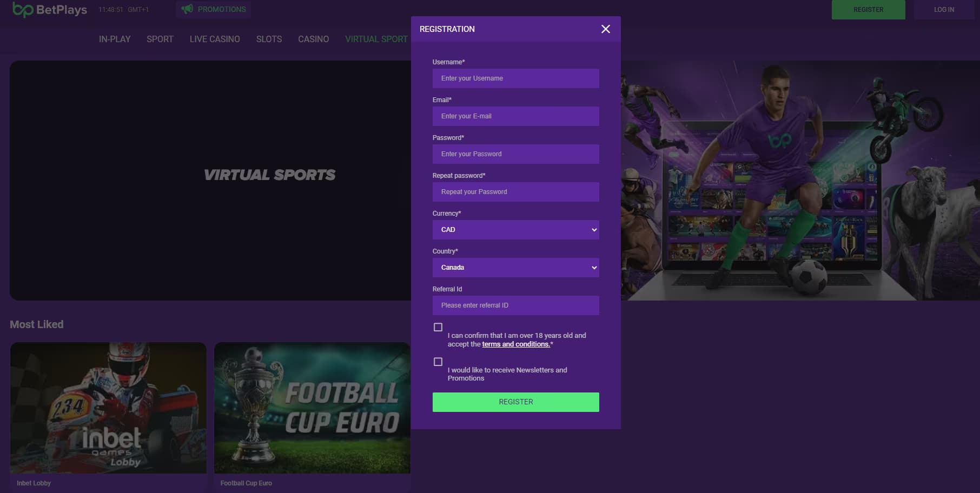Open the LIVE CASINO section
Screen dimensions: 980x493
pyautogui.click(x=215, y=39)
